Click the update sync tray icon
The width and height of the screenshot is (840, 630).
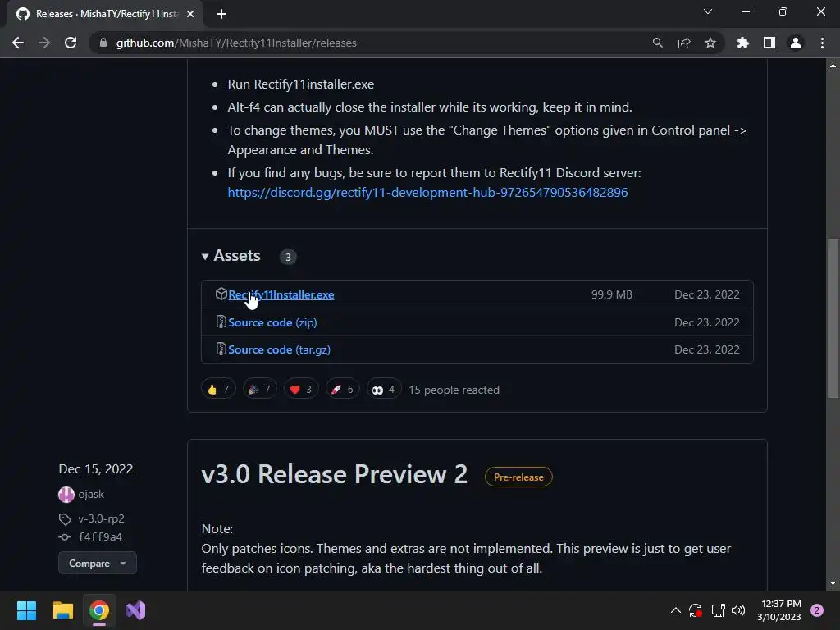tap(696, 610)
